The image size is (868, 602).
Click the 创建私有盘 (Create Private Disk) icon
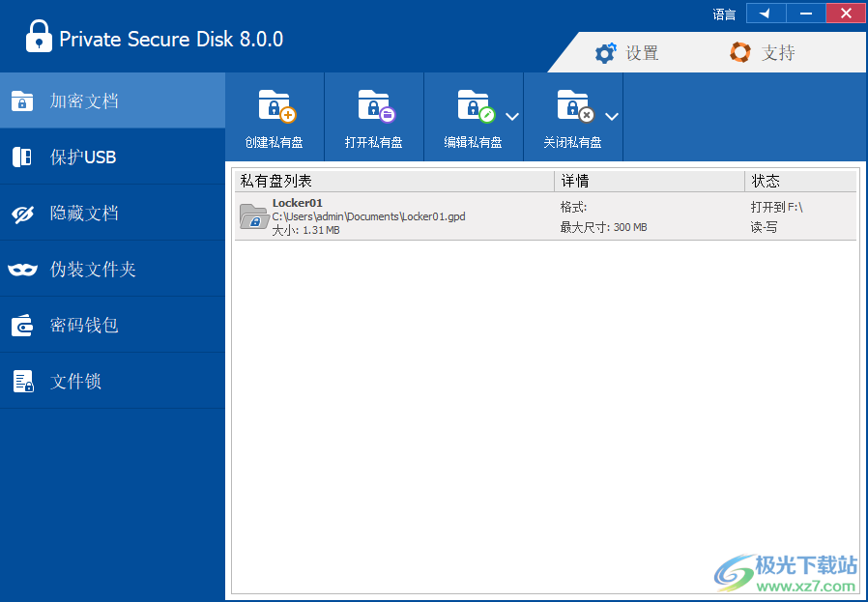(274, 114)
